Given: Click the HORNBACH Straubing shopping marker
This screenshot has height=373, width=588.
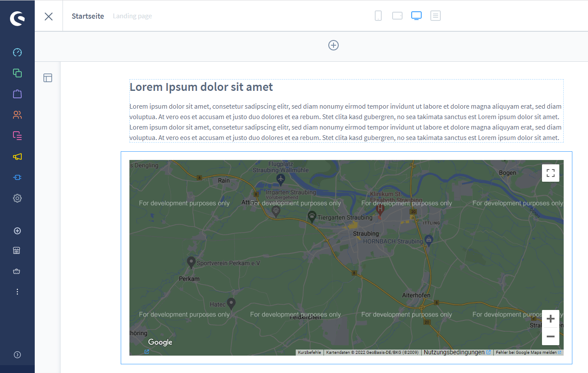Looking at the screenshot, I should [429, 240].
